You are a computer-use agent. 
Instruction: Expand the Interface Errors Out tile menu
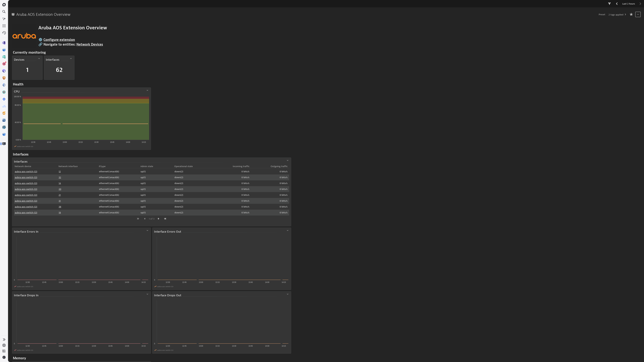287,231
